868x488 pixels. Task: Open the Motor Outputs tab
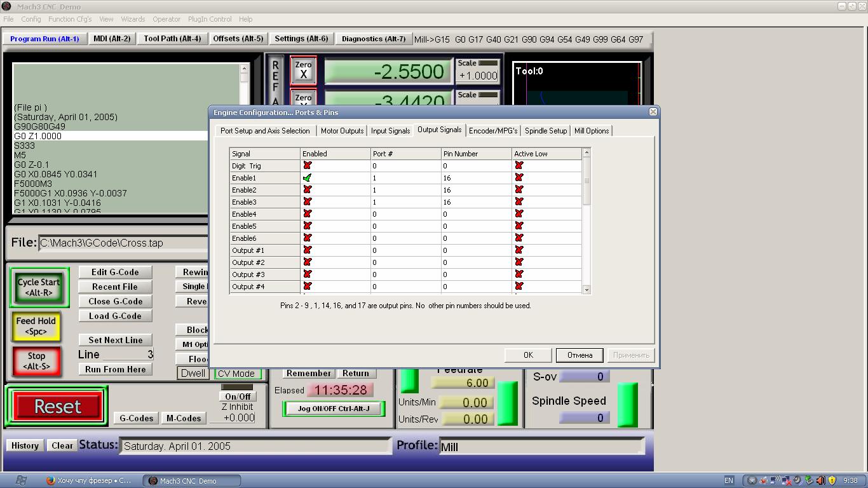pyautogui.click(x=342, y=131)
